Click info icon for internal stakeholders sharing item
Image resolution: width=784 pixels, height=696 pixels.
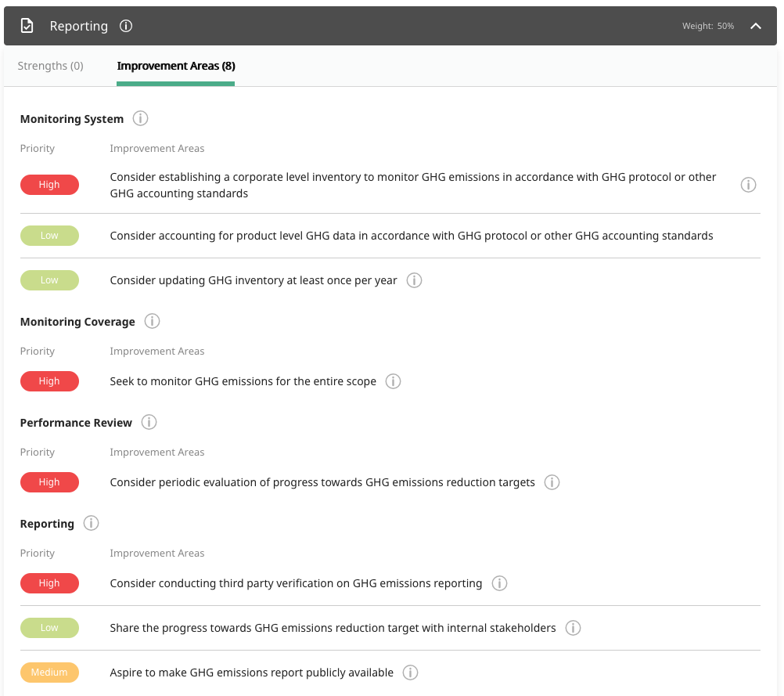click(x=573, y=628)
